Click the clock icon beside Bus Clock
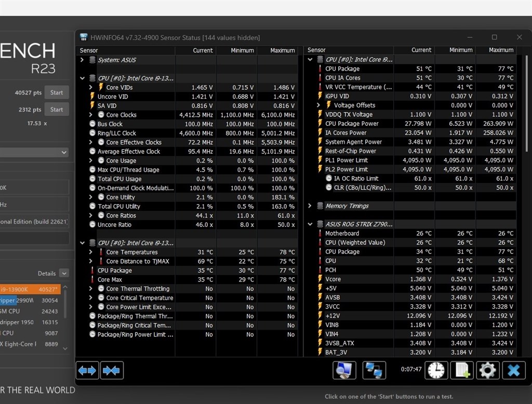The width and height of the screenshot is (532, 404). [92, 124]
